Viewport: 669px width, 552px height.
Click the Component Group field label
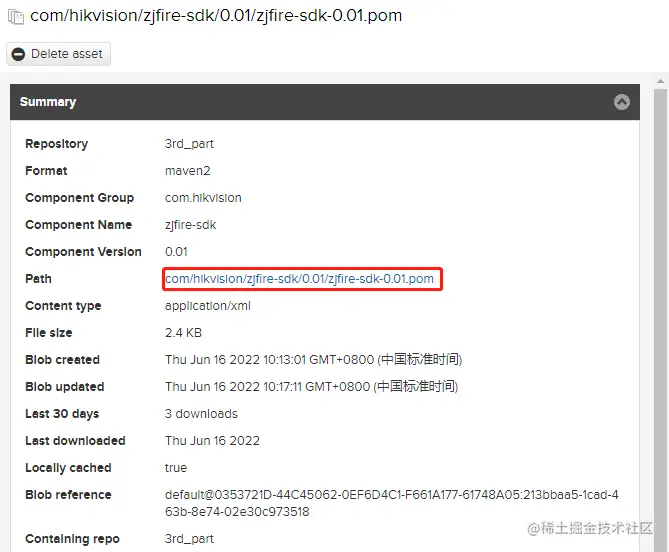tap(79, 198)
